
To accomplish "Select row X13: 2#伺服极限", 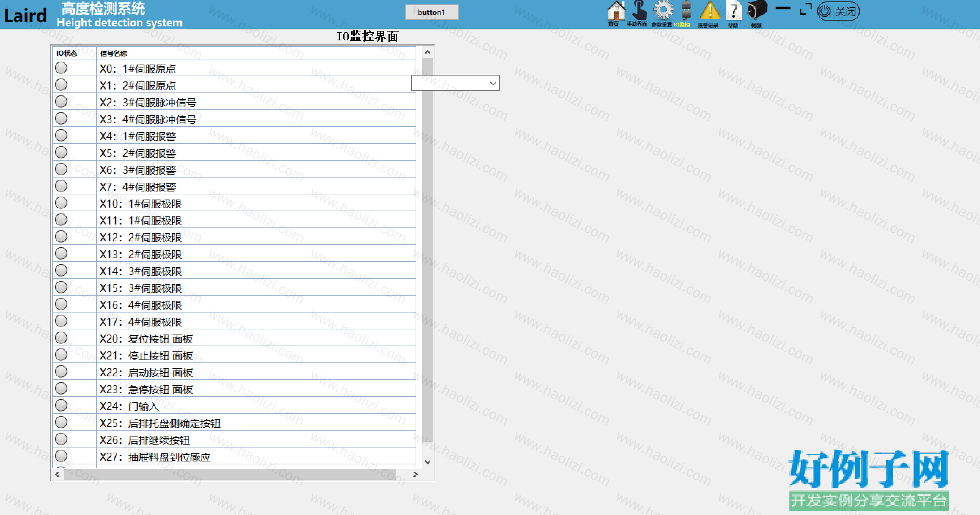I will pos(234,254).
